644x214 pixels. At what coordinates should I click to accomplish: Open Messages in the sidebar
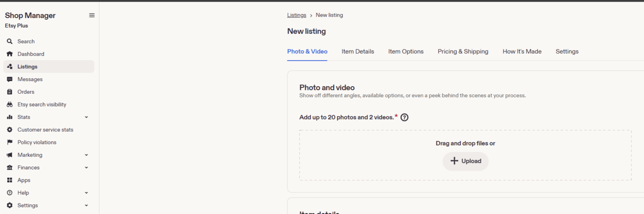pos(49,79)
